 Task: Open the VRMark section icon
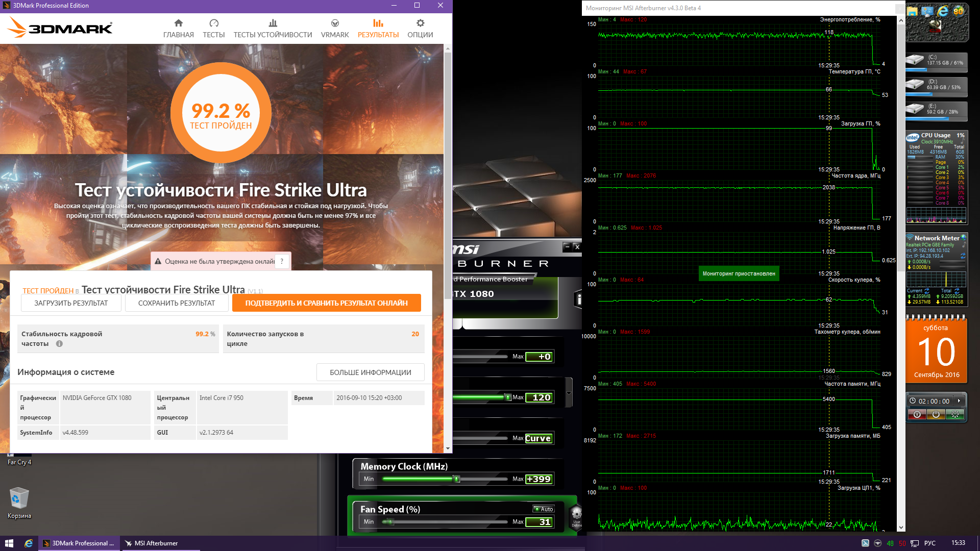pos(335,23)
